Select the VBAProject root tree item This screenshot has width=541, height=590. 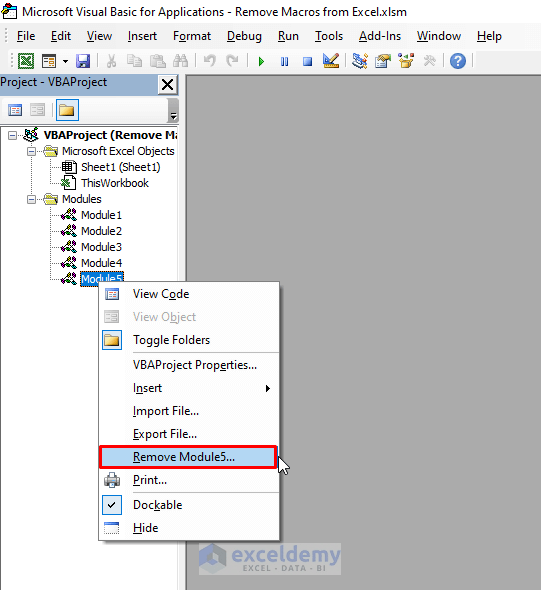tap(110, 135)
